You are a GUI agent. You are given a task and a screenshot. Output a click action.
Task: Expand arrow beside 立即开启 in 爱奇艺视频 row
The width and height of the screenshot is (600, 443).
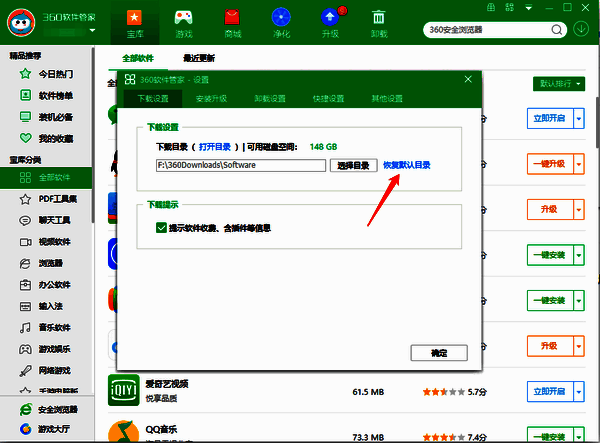(579, 391)
